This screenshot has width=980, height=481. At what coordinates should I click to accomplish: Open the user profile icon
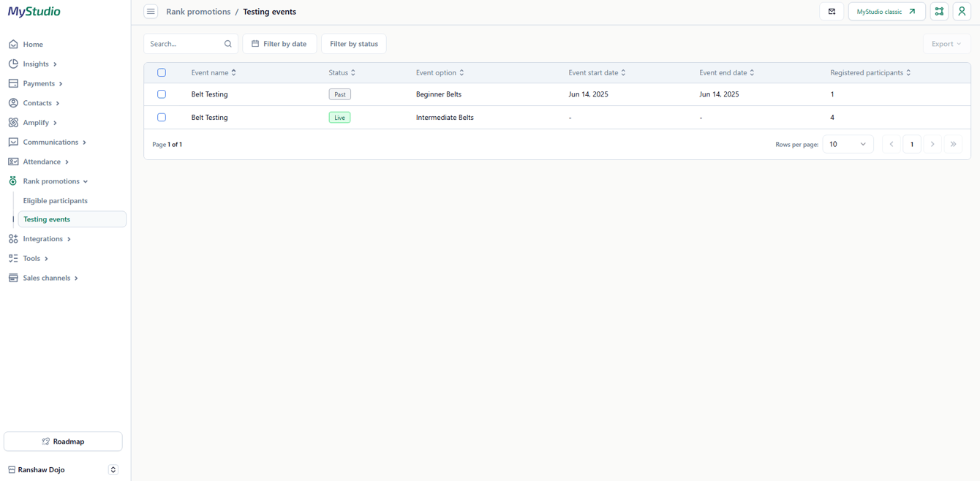(x=962, y=12)
